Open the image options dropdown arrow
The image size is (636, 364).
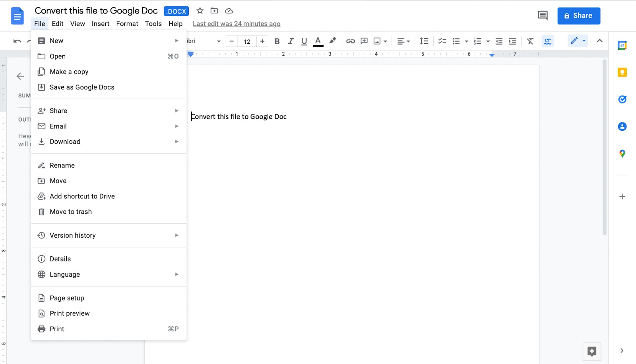pos(385,41)
